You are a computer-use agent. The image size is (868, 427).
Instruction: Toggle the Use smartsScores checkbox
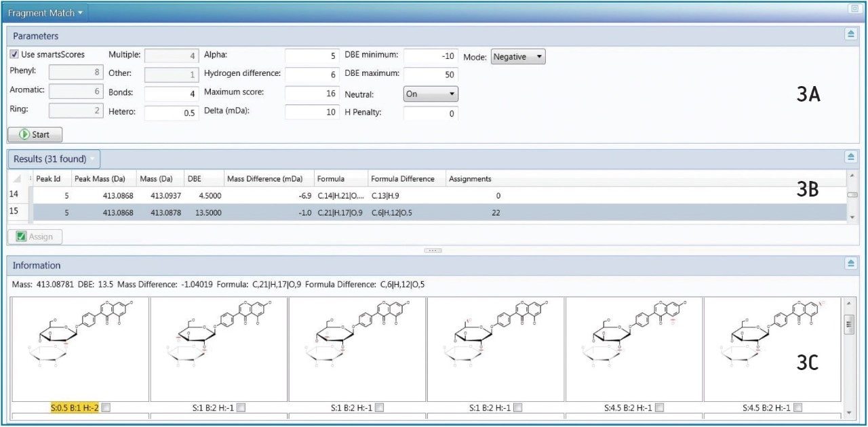click(x=14, y=54)
